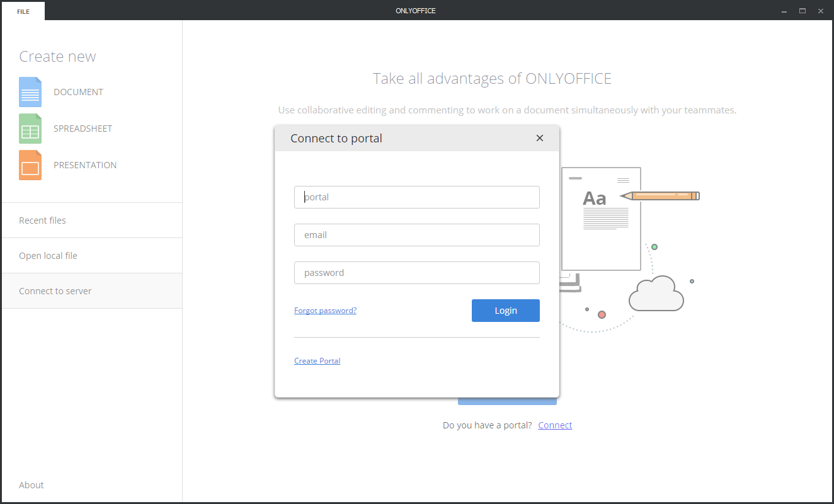The width and height of the screenshot is (834, 504).
Task: Click the blue Login button
Action: tap(506, 311)
